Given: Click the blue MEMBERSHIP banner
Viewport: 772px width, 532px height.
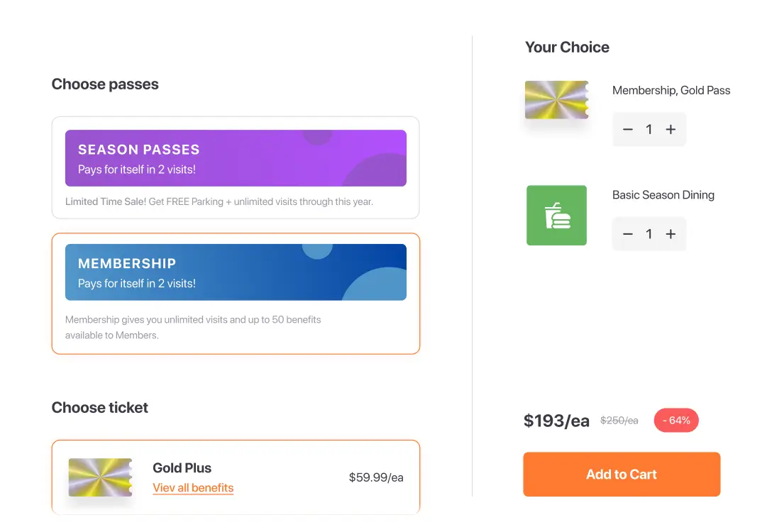Looking at the screenshot, I should (x=235, y=272).
